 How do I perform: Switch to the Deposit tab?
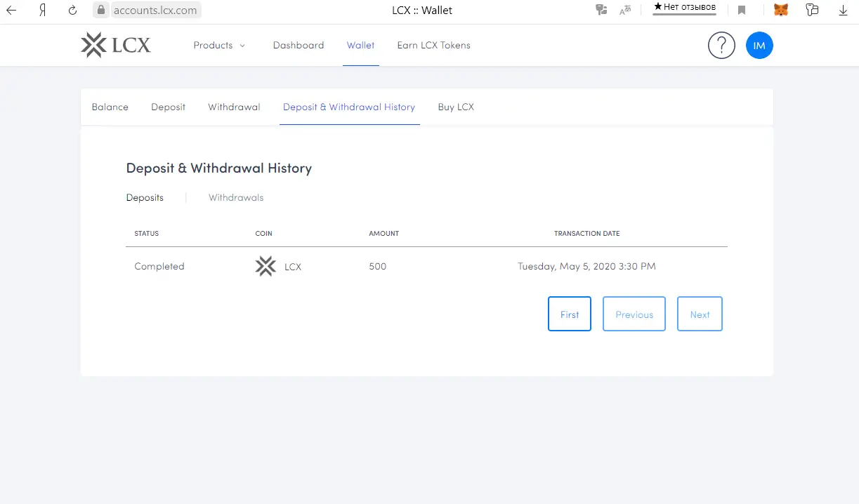click(169, 107)
